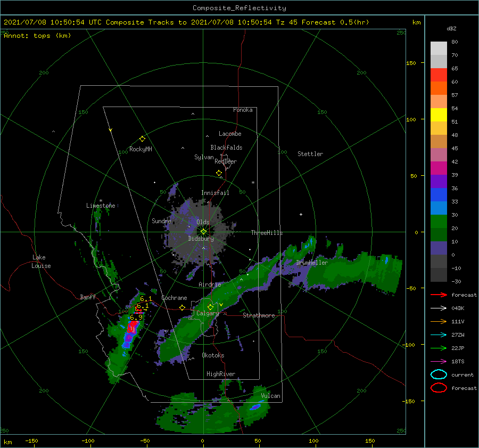
Task: Click the RockyMH label
Action: coord(141,149)
